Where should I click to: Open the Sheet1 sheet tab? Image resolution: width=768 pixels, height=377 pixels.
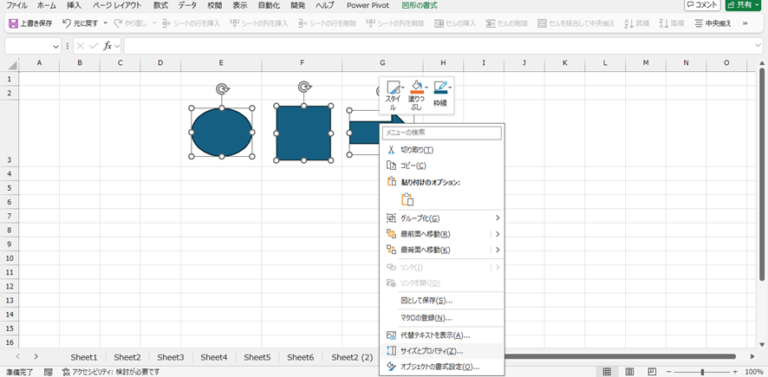pyautogui.click(x=84, y=357)
